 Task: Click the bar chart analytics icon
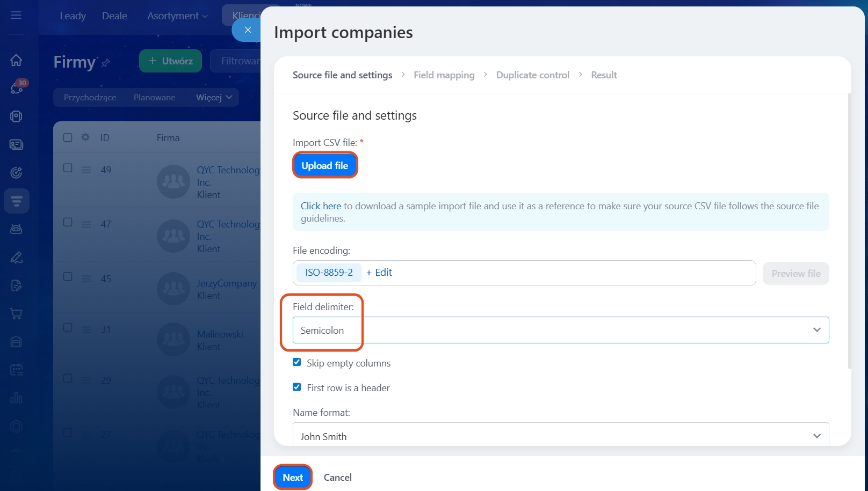(x=16, y=398)
